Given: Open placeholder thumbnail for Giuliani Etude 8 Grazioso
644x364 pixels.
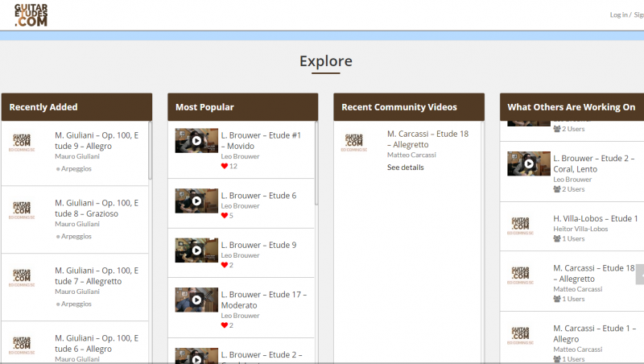Looking at the screenshot, I should tap(22, 210).
